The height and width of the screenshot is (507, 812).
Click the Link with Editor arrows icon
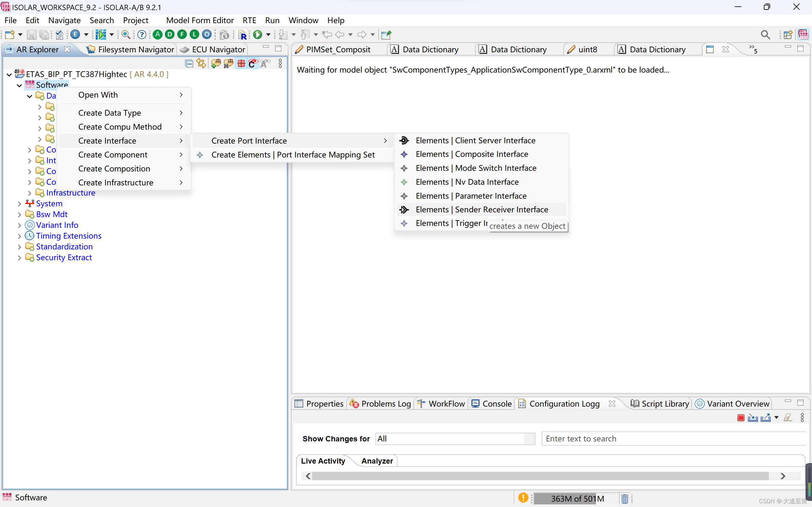point(201,63)
